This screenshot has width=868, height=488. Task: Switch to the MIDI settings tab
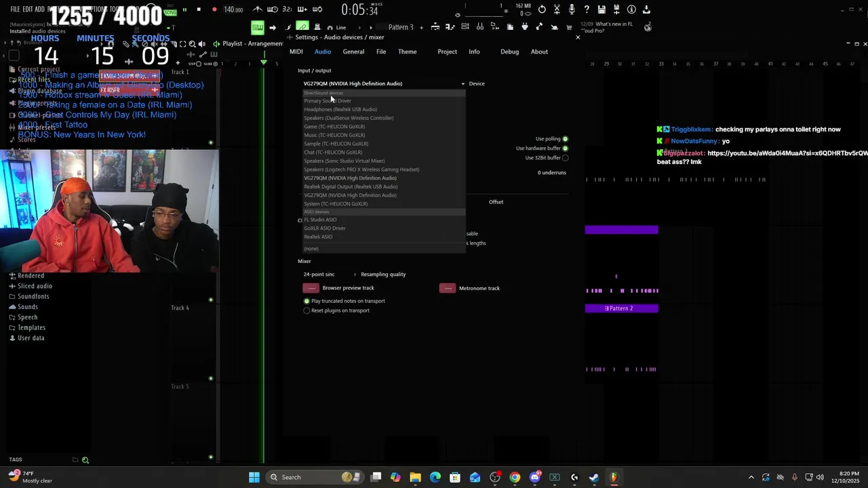(x=296, y=52)
